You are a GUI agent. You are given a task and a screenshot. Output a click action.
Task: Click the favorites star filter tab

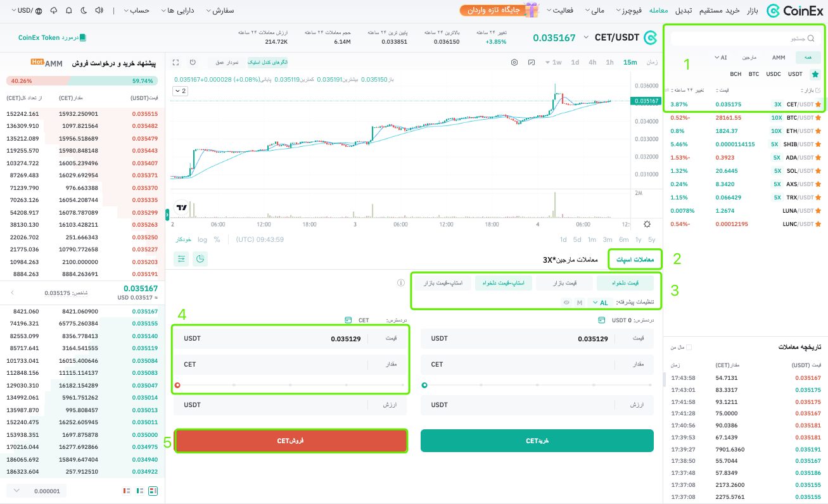815,74
